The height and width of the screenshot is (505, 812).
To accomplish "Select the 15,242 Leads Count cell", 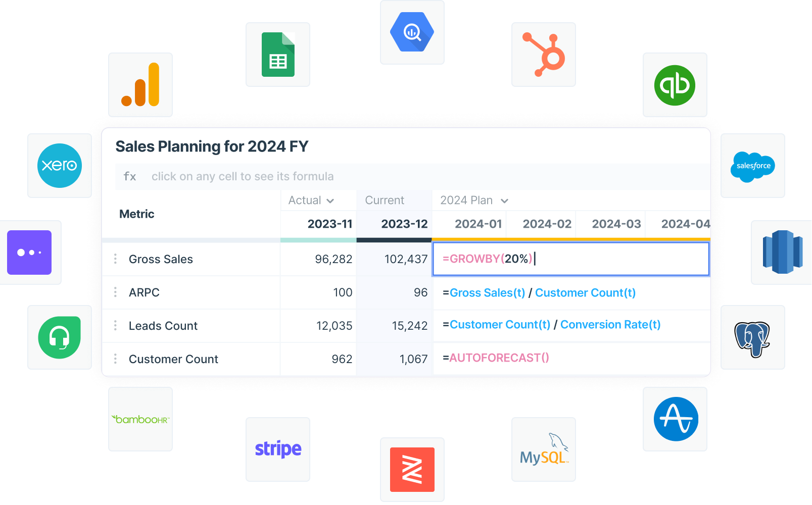I will 394,326.
